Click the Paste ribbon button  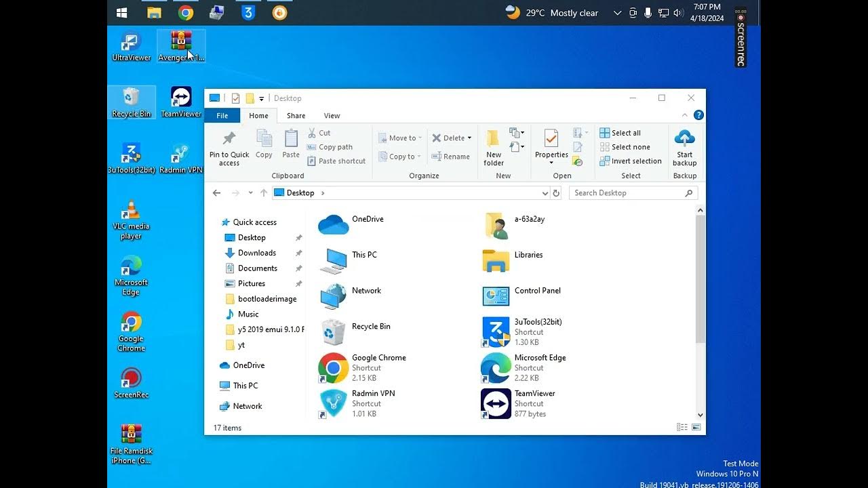tap(291, 144)
